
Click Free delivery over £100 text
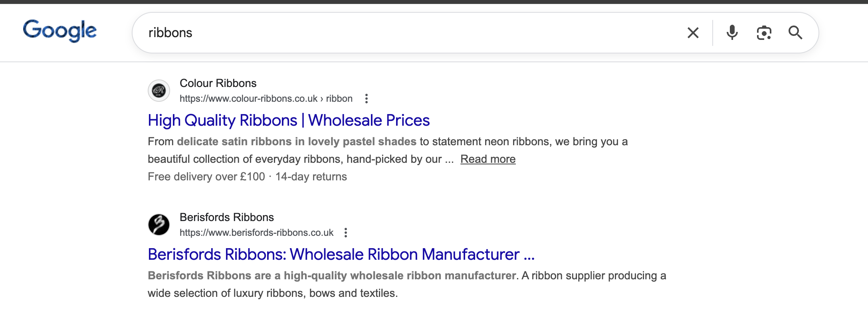[x=206, y=177]
